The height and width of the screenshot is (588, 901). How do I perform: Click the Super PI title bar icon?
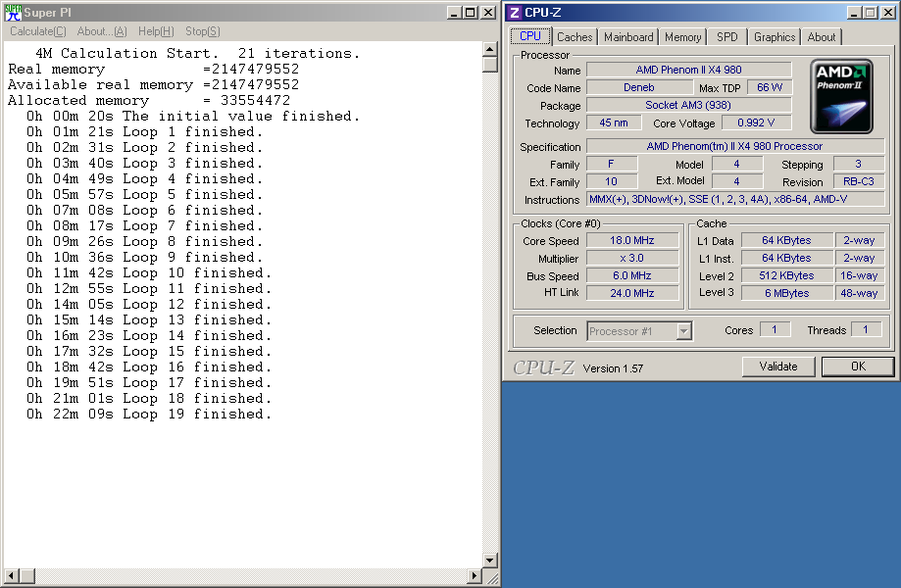tap(13, 12)
